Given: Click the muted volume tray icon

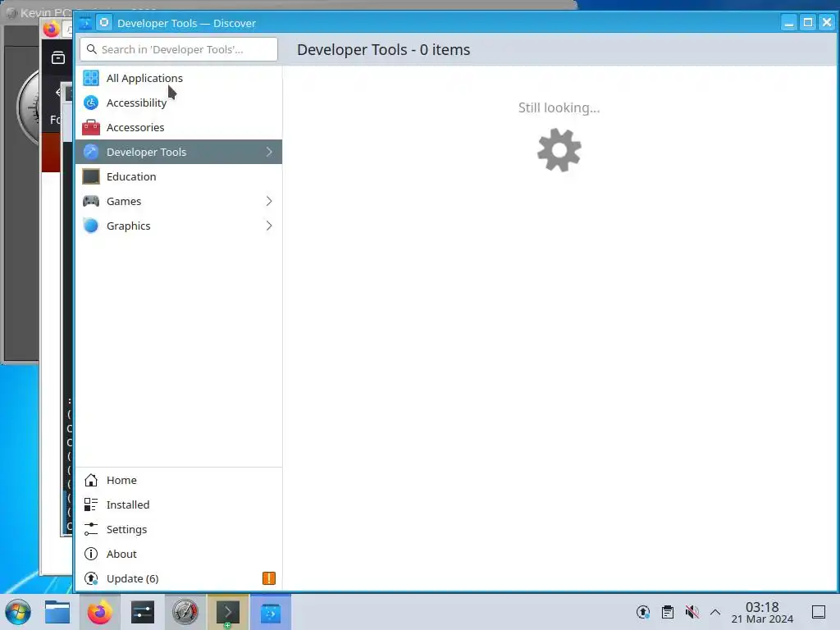Looking at the screenshot, I should click(x=692, y=612).
